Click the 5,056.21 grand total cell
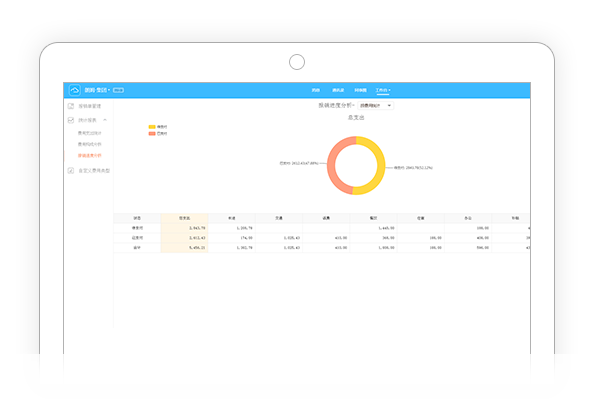 [x=184, y=248]
